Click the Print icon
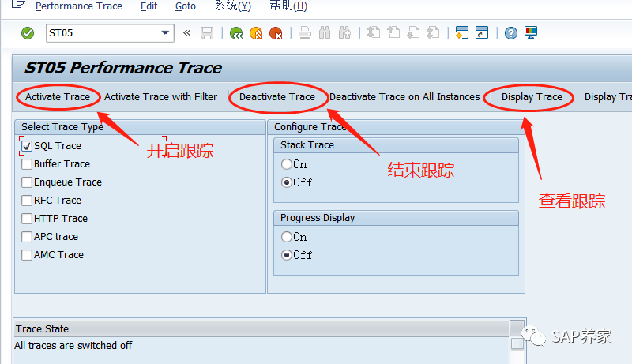 305,32
